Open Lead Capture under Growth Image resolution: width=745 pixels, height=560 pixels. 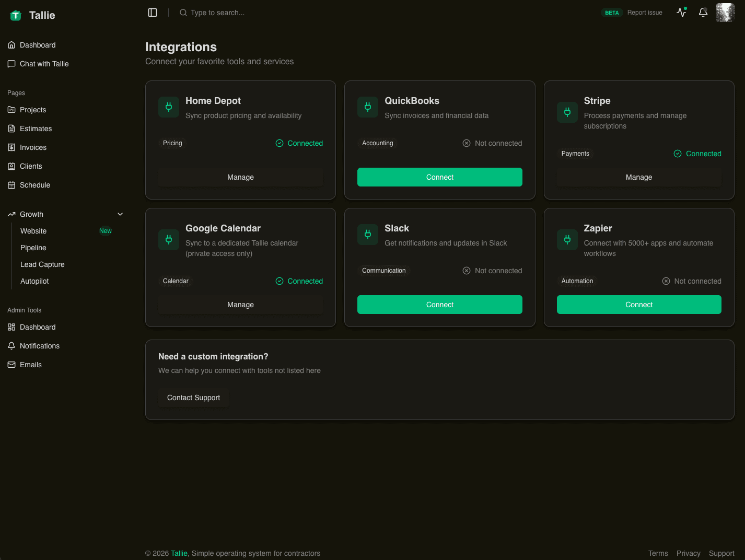click(42, 264)
